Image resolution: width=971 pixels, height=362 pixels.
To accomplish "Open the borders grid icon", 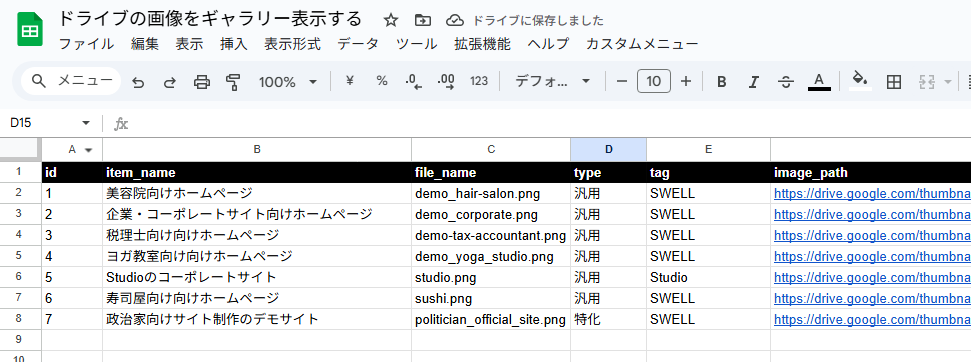I will [x=894, y=82].
